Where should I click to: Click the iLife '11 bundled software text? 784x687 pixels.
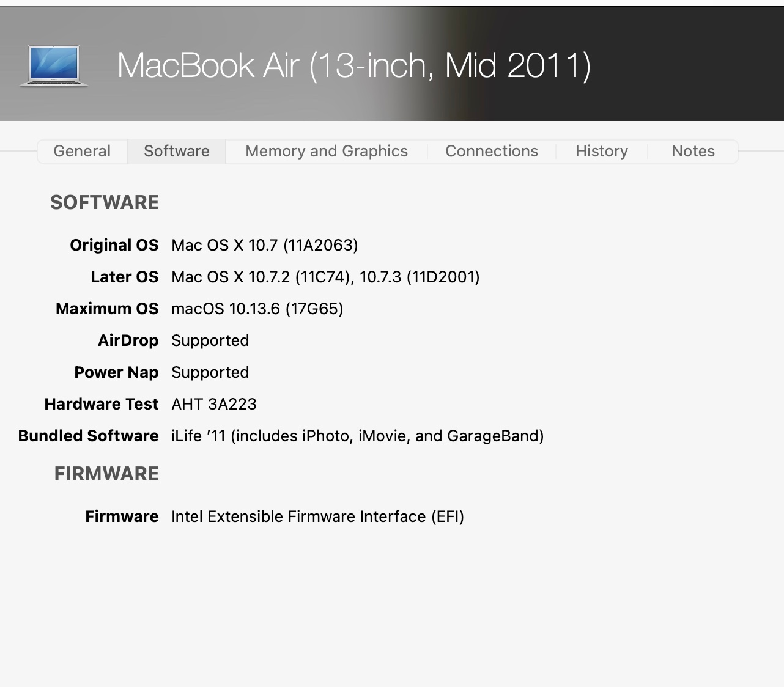pos(357,436)
